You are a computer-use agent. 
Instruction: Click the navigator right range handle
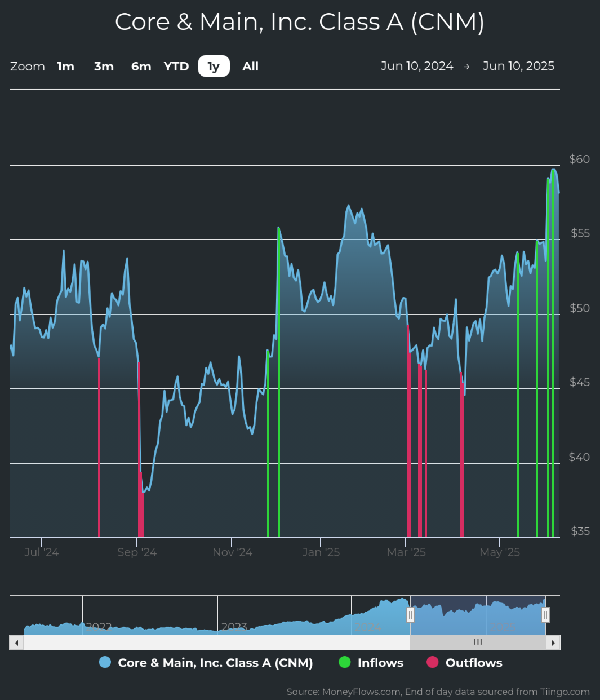coord(545,615)
